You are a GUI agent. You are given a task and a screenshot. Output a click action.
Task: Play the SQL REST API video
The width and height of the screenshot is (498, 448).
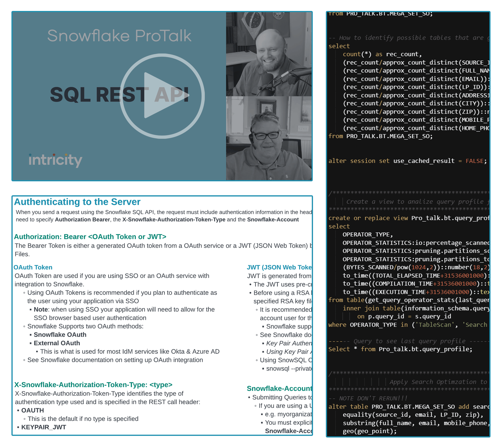(x=162, y=96)
